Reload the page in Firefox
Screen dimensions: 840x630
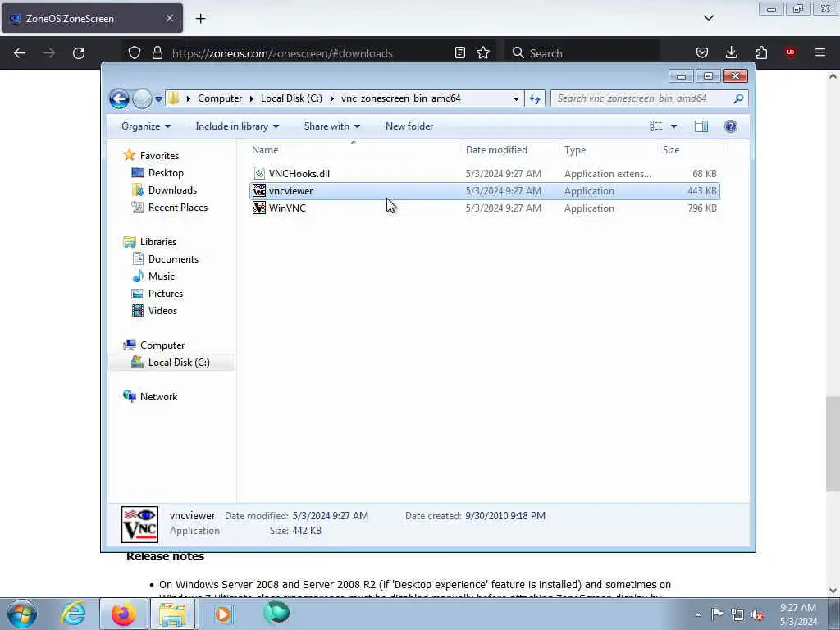pyautogui.click(x=79, y=53)
